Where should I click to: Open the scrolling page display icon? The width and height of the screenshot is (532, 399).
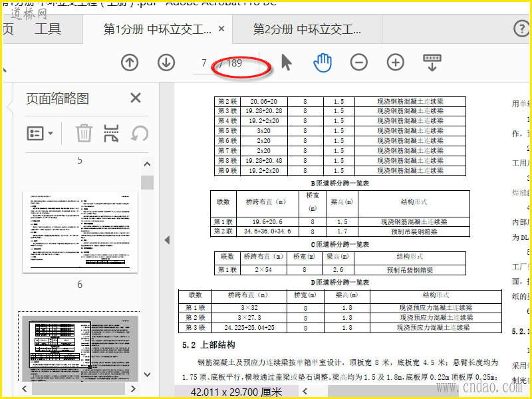432,63
